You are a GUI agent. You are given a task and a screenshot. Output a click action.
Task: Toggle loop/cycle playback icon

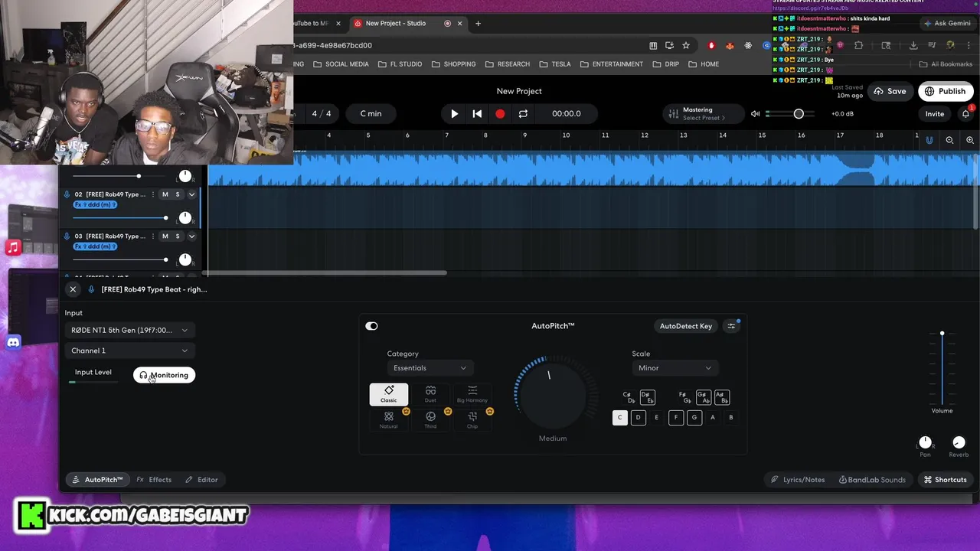pos(523,113)
